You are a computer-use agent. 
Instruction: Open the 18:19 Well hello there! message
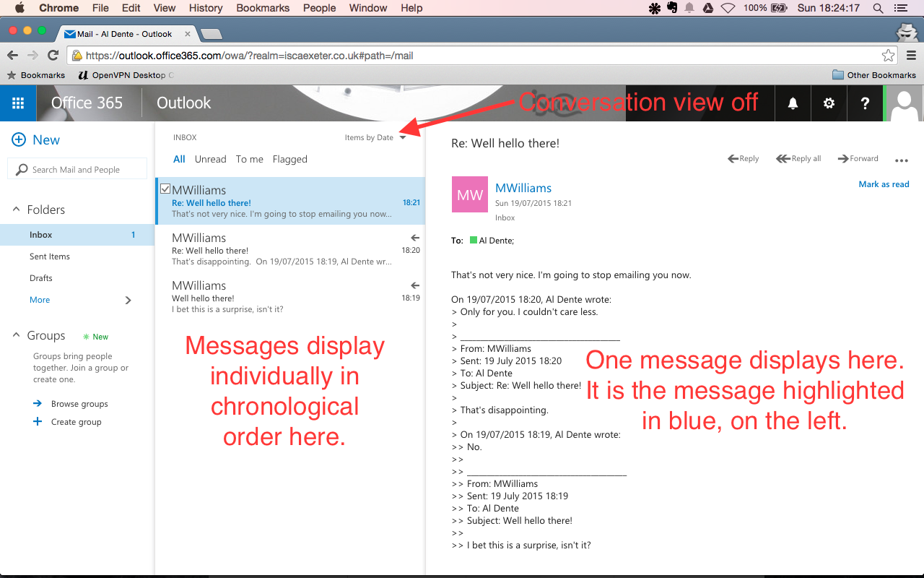coord(290,297)
